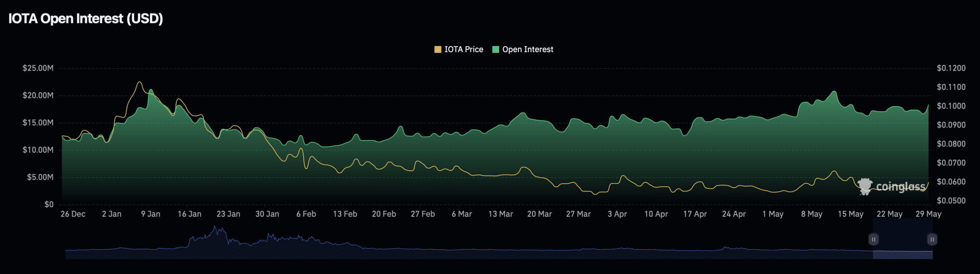The height and width of the screenshot is (274, 980).
Task: Click the 20 Feb date label
Action: 384,214
